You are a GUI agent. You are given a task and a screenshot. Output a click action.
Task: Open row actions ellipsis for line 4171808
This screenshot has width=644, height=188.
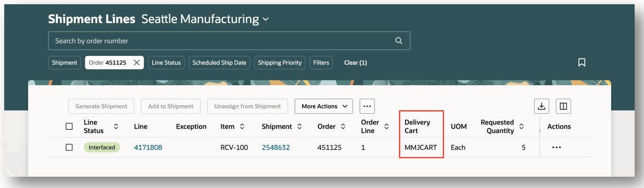pos(556,148)
